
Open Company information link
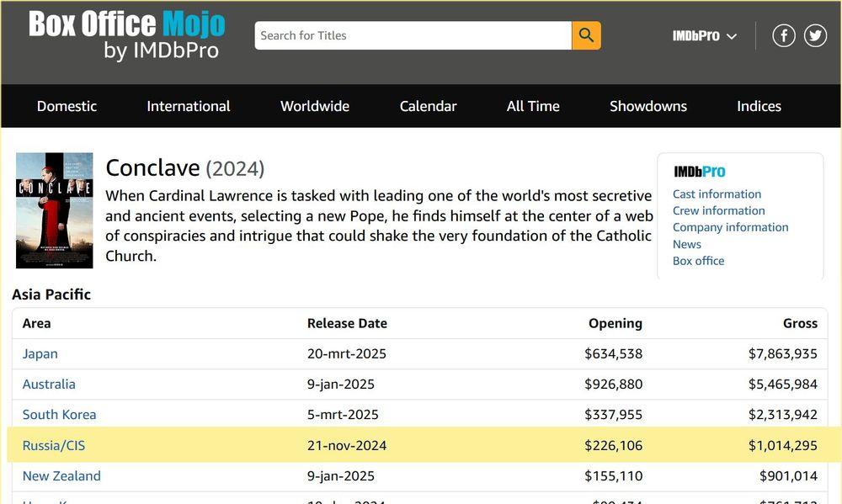pos(730,227)
